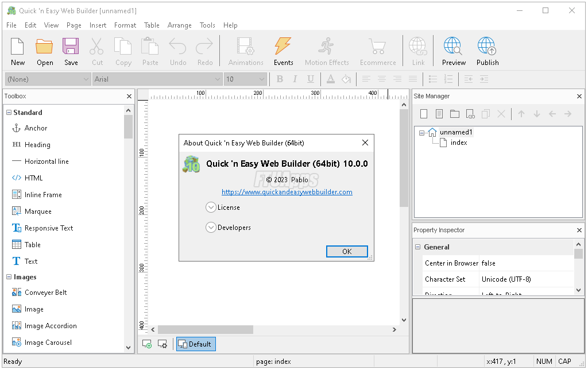588x369 pixels.
Task: Toggle italic formatting
Action: pyautogui.click(x=295, y=79)
